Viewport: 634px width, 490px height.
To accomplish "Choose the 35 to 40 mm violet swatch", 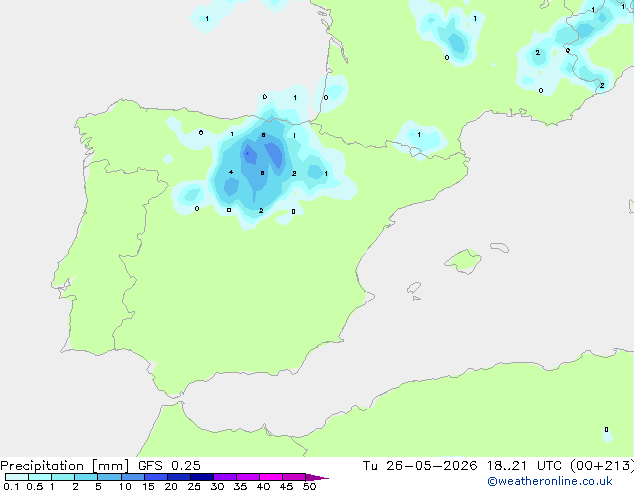I will [x=247, y=477].
